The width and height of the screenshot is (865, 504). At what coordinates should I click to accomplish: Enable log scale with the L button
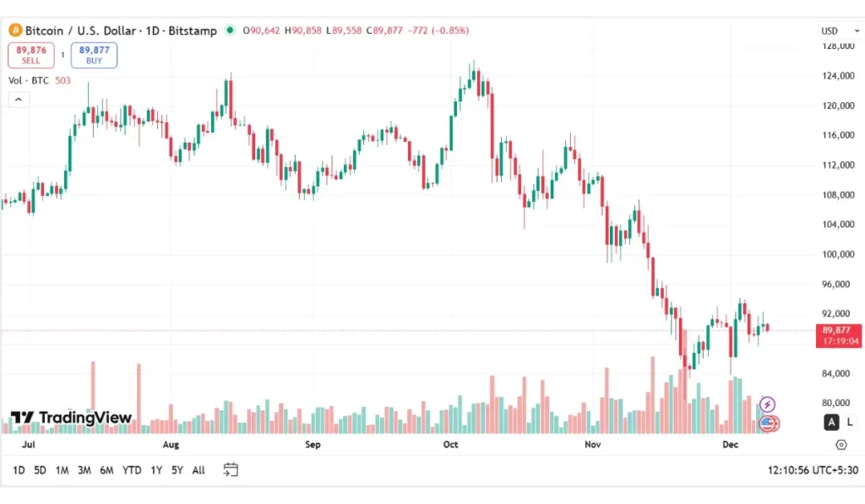851,422
